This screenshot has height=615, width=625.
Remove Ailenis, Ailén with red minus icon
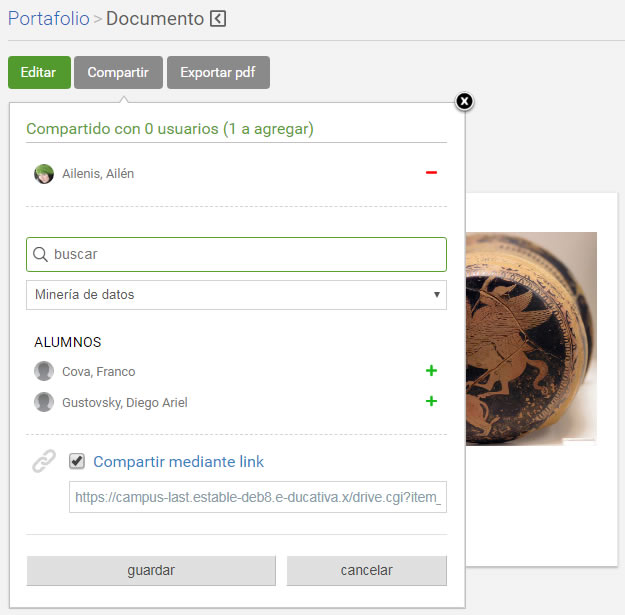click(431, 173)
